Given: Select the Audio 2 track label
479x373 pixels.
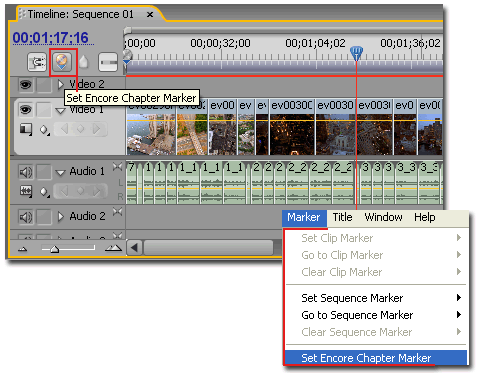Looking at the screenshot, I should pos(87,216).
